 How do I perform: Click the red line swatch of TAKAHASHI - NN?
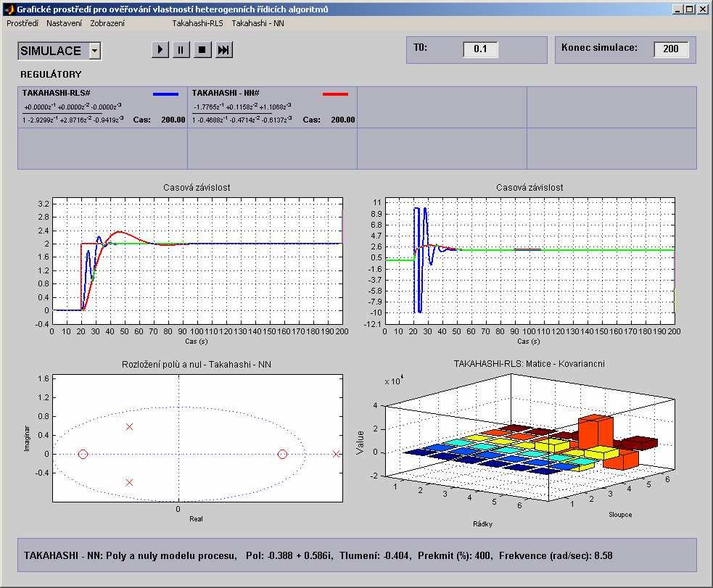tap(335, 94)
